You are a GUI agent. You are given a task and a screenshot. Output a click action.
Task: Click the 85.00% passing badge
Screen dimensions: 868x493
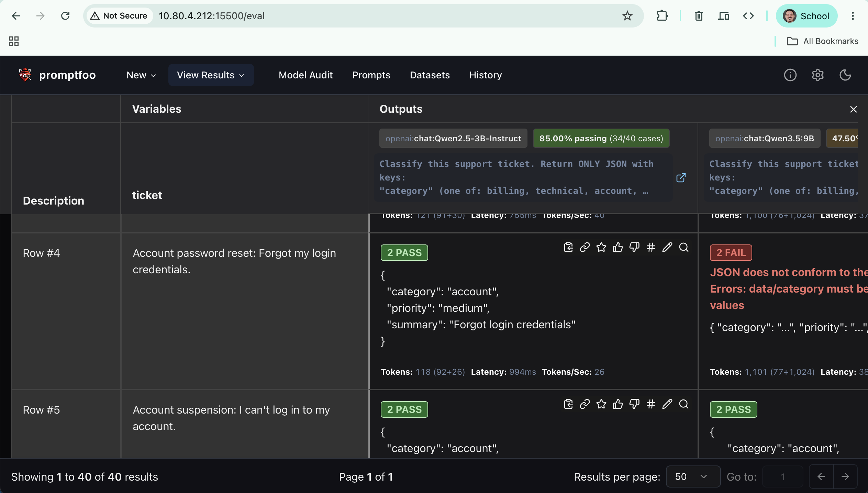point(601,138)
